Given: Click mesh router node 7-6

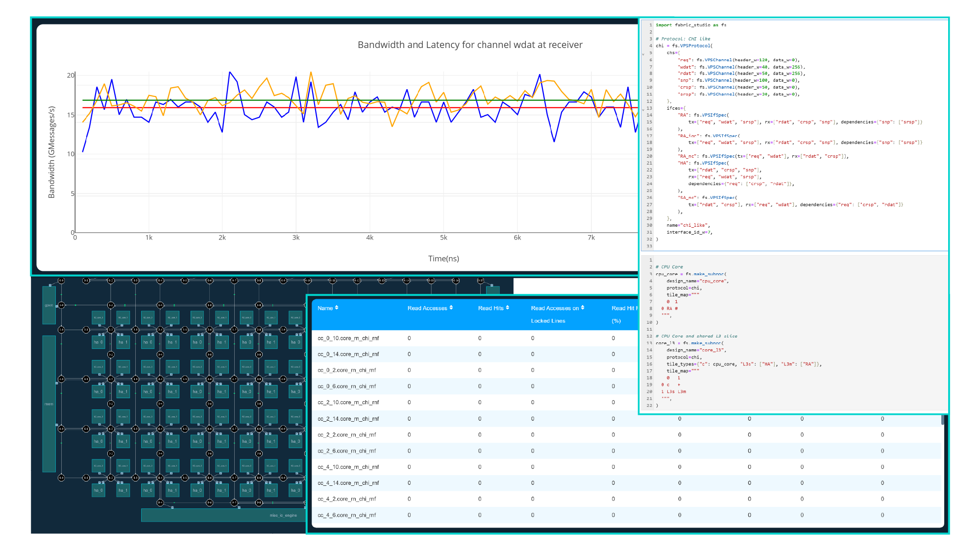Looking at the screenshot, I should point(210,454).
